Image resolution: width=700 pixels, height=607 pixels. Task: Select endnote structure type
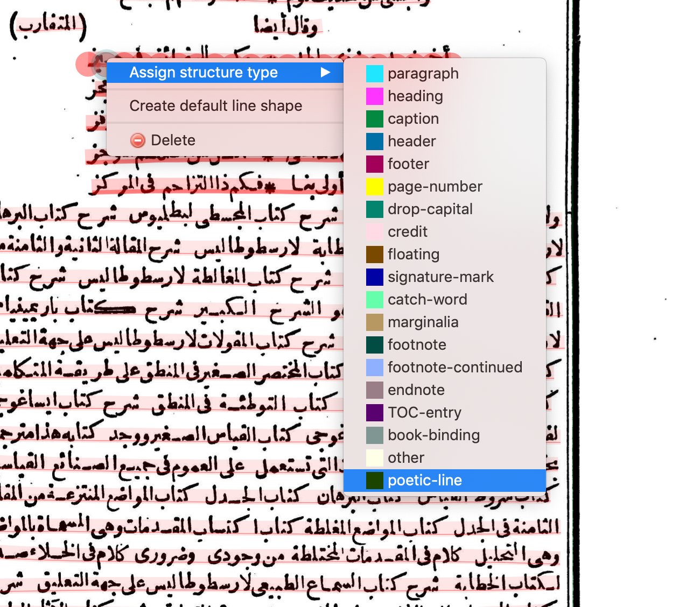415,390
